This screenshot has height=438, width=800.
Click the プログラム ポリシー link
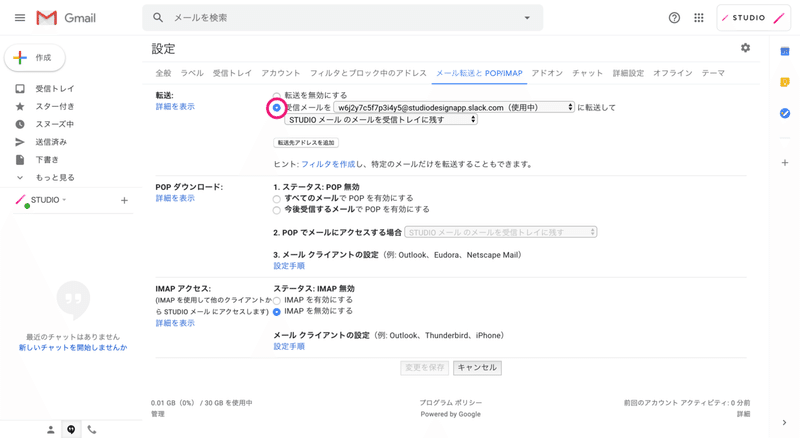pos(451,403)
